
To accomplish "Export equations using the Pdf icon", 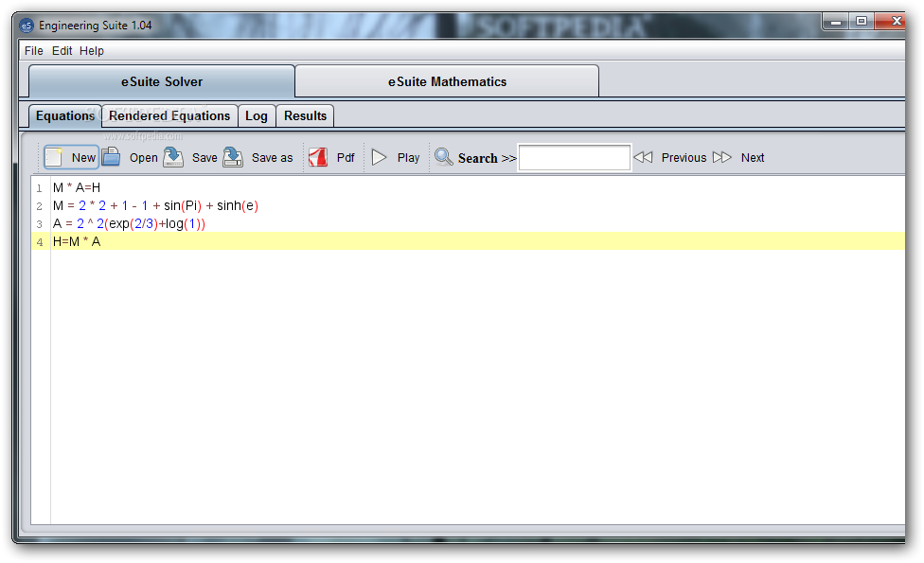I will 318,157.
